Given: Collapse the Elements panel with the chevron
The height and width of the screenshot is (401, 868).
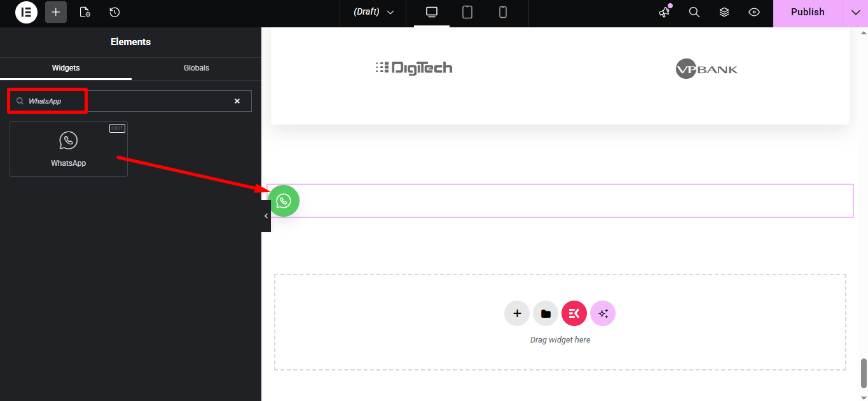Looking at the screenshot, I should click(266, 216).
